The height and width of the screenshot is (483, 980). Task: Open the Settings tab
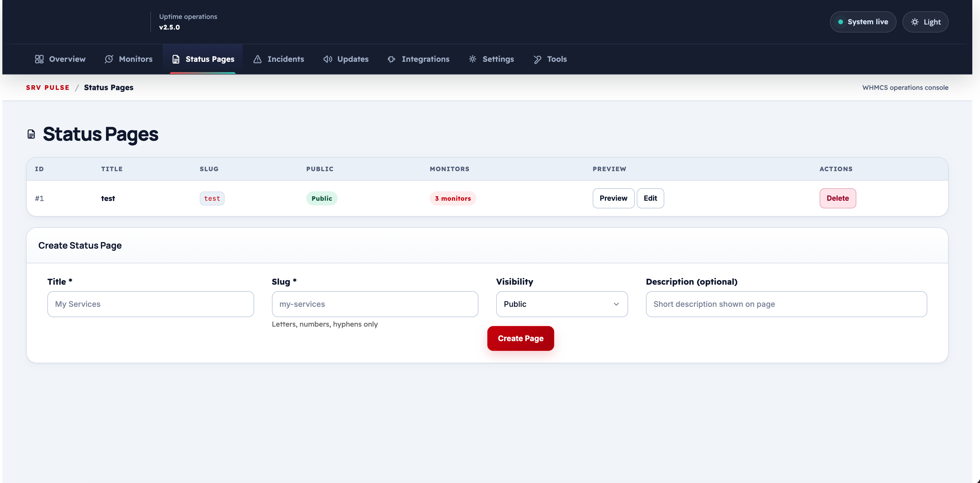coord(491,59)
